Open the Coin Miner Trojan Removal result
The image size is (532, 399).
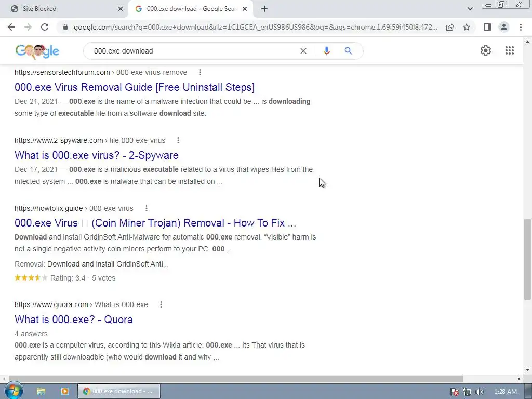pyautogui.click(x=155, y=223)
